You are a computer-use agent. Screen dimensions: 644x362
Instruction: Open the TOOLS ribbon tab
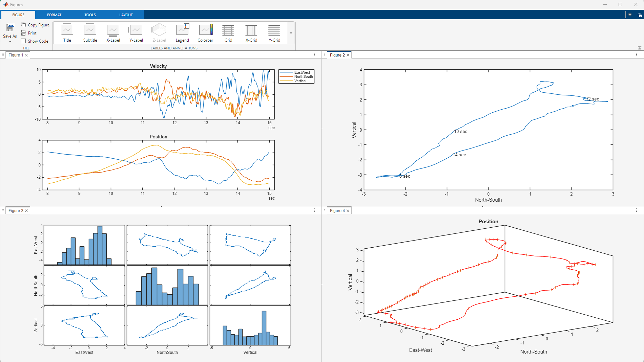point(90,15)
